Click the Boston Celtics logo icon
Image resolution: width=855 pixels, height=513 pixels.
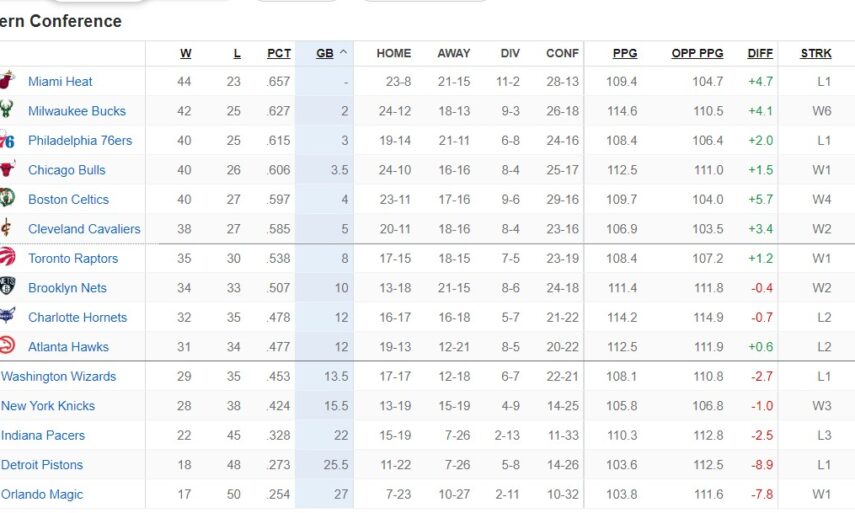[x=8, y=200]
